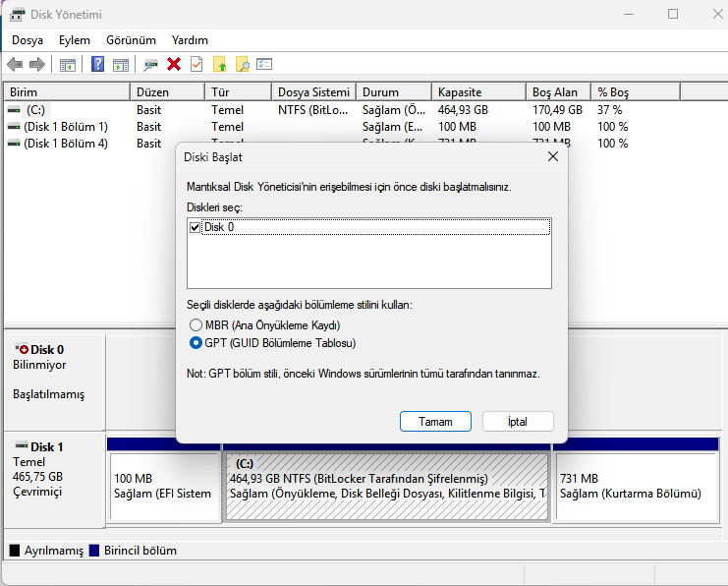Click the 37 % free cell

tap(609, 110)
